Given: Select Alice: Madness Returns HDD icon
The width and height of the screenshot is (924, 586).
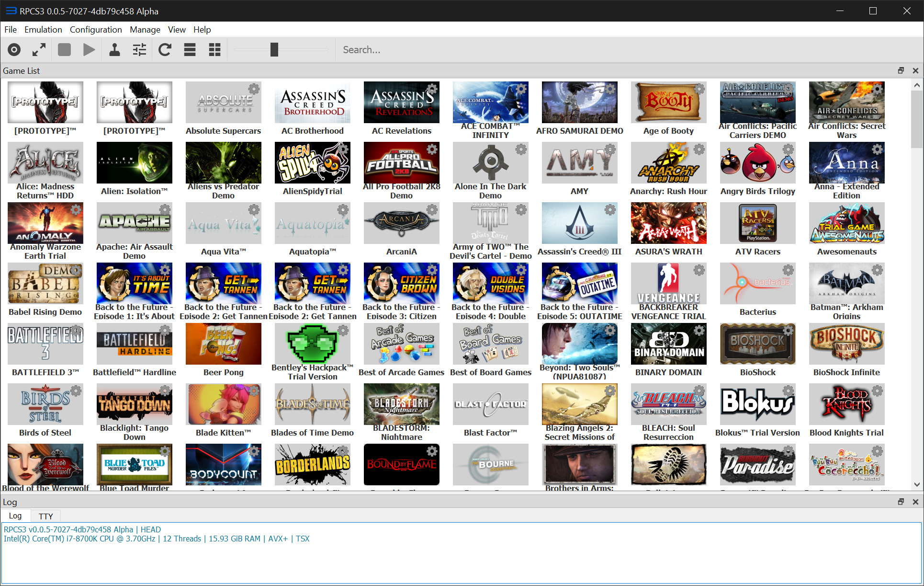Looking at the screenshot, I should 45,162.
